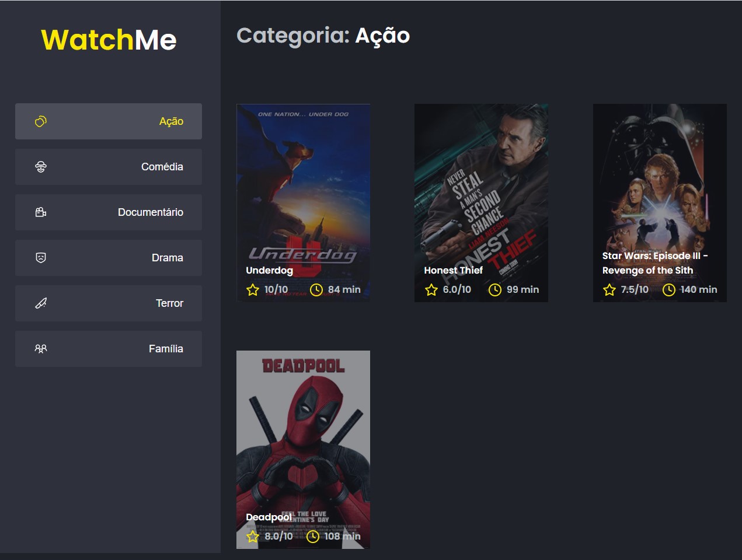Open the Documentário category
Image resolution: width=742 pixels, height=560 pixels.
[x=109, y=212]
